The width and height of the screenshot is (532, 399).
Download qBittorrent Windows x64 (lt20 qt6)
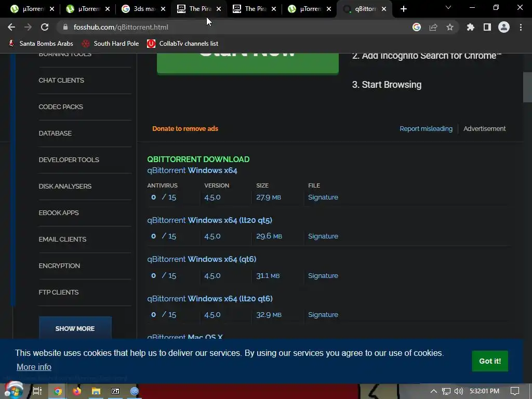click(210, 299)
